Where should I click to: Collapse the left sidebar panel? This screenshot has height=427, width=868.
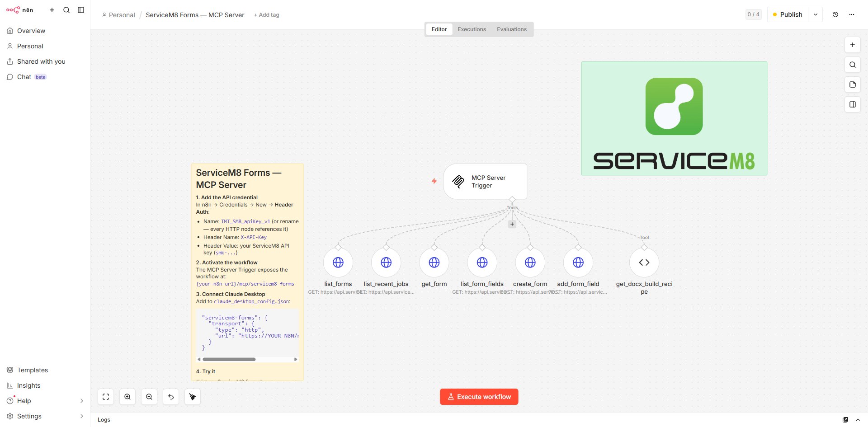click(x=81, y=10)
